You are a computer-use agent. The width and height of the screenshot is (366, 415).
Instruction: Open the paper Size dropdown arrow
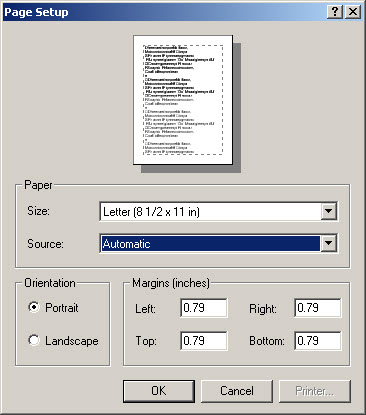pyautogui.click(x=328, y=211)
